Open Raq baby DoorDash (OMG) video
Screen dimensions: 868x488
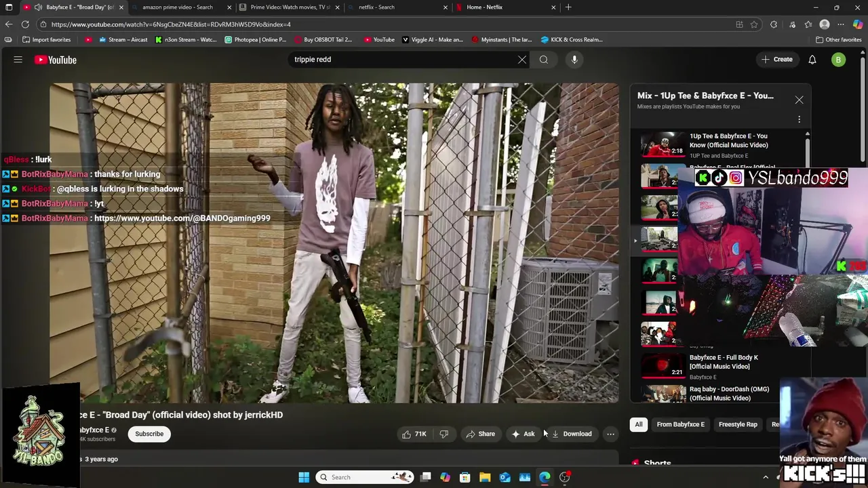(729, 394)
